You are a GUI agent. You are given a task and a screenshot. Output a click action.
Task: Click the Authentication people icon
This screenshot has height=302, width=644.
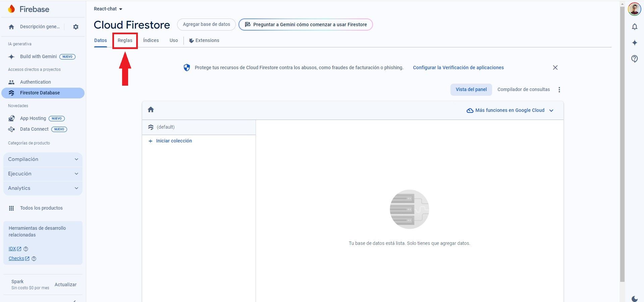(x=11, y=82)
